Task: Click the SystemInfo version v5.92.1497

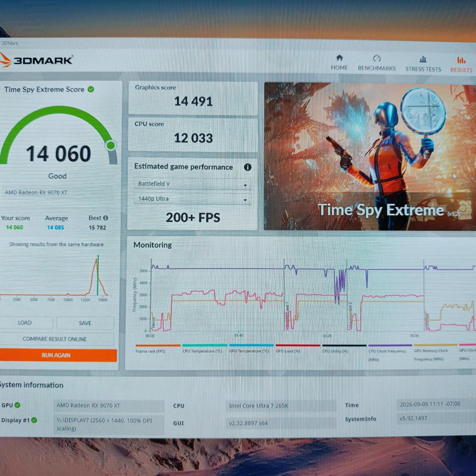Action: [x=413, y=418]
